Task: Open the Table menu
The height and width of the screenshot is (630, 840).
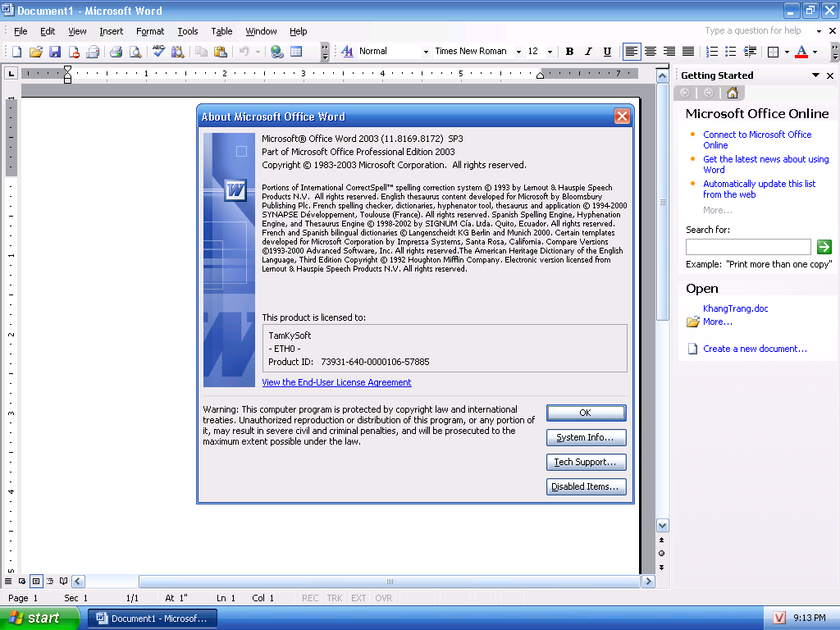Action: 221,31
